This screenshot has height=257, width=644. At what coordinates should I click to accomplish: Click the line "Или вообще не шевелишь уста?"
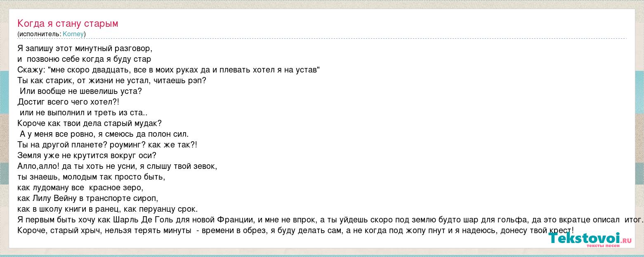pos(81,91)
